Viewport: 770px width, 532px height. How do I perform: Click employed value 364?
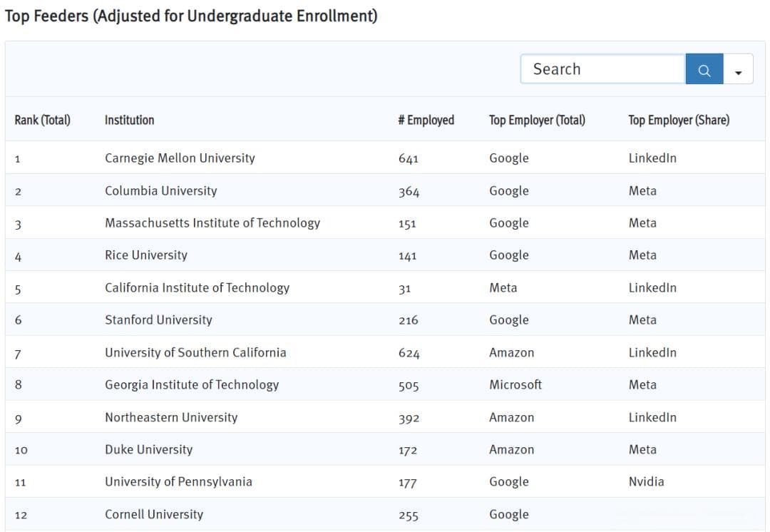click(x=409, y=191)
